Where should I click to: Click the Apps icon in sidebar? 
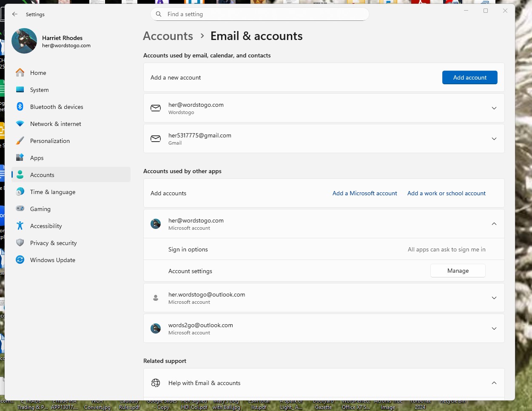20,158
